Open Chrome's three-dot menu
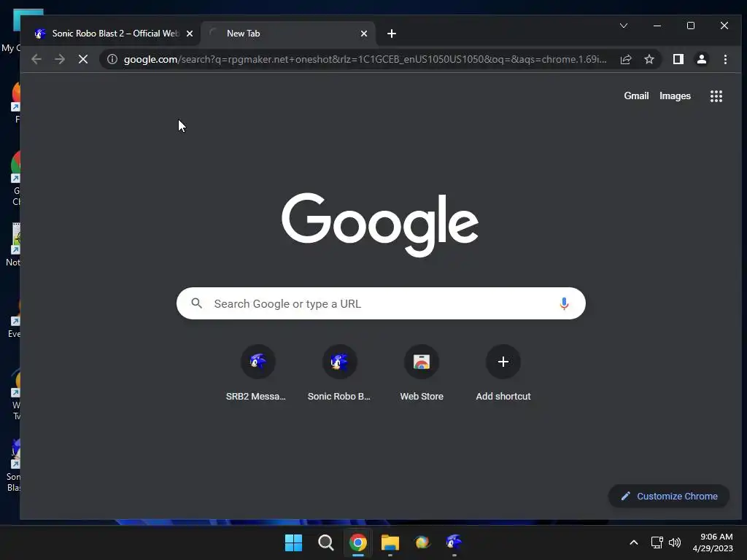The height and width of the screenshot is (560, 747). [725, 59]
